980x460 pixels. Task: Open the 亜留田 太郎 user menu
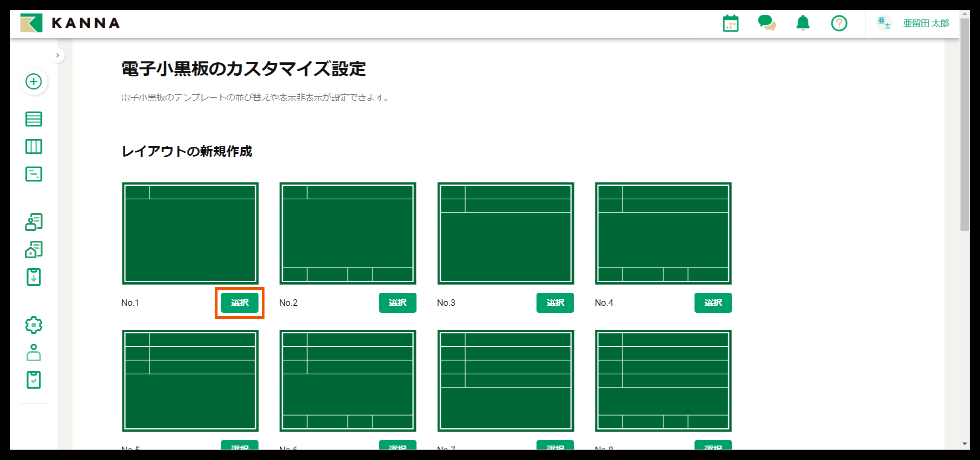pyautogui.click(x=926, y=23)
